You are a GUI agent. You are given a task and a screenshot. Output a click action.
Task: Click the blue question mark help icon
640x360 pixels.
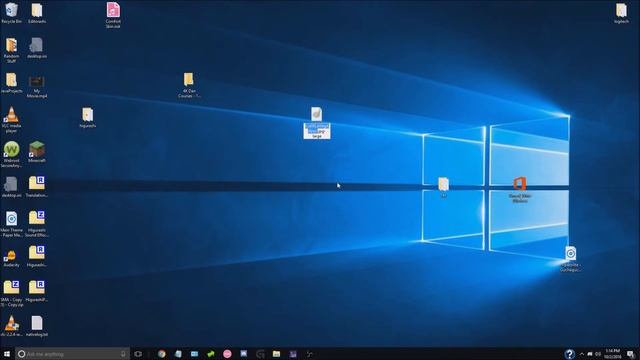click(x=569, y=354)
